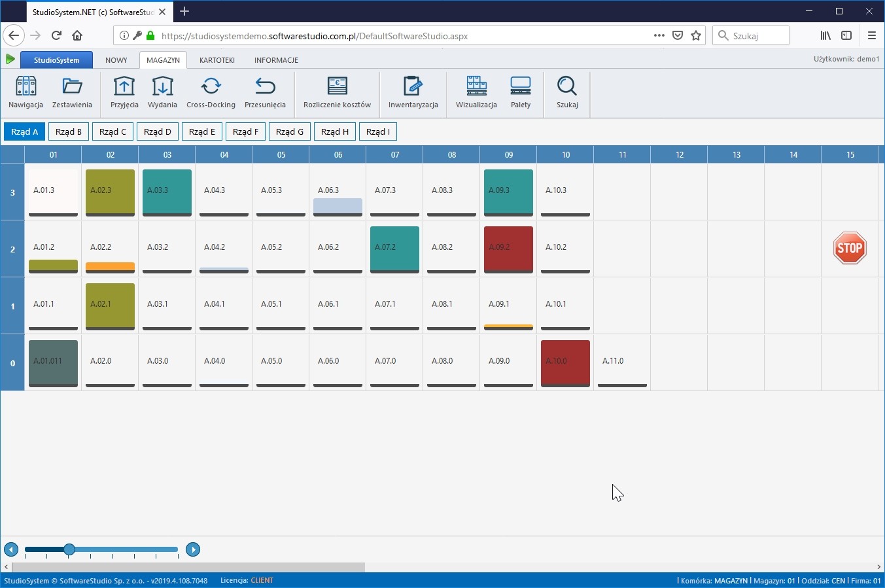Open the Wizualizacja warehouse view

pos(476,92)
